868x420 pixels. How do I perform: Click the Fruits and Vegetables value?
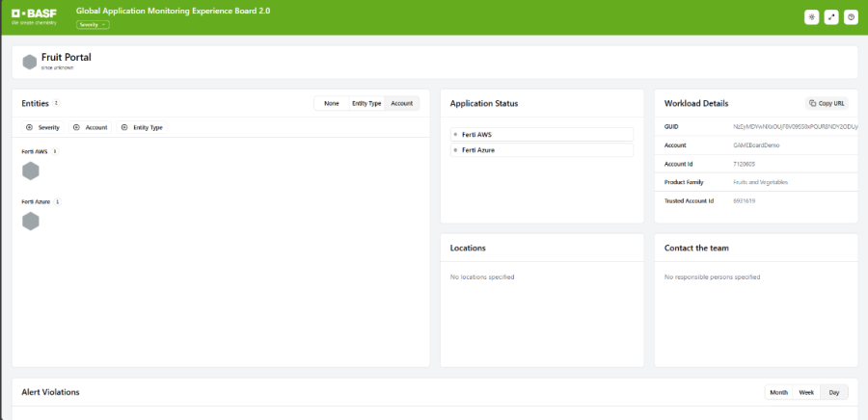click(761, 182)
